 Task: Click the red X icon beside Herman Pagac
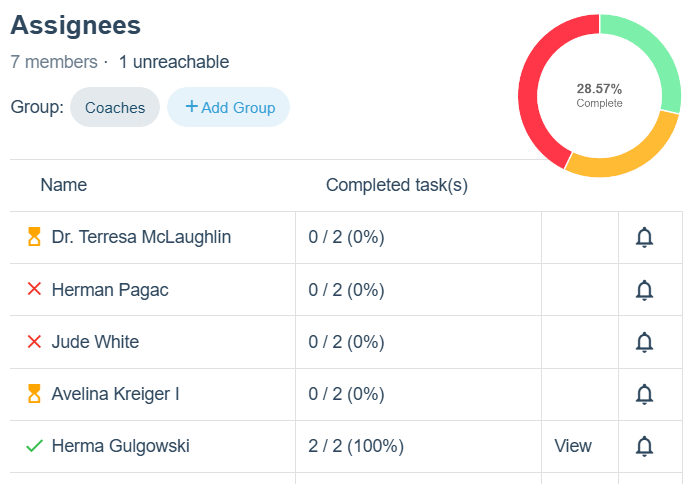click(x=34, y=290)
